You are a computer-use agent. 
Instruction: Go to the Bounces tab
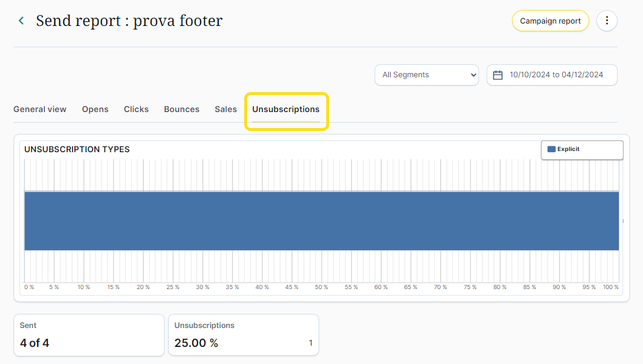[x=182, y=109]
